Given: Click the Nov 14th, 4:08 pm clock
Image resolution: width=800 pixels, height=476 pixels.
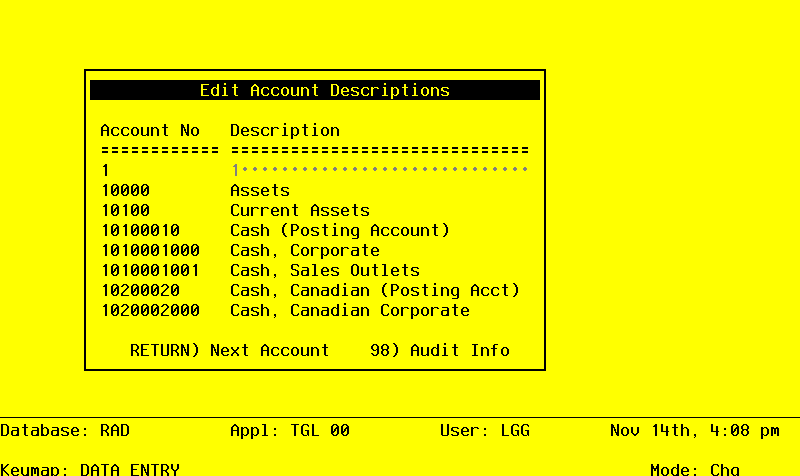Looking at the screenshot, I should click(694, 430).
